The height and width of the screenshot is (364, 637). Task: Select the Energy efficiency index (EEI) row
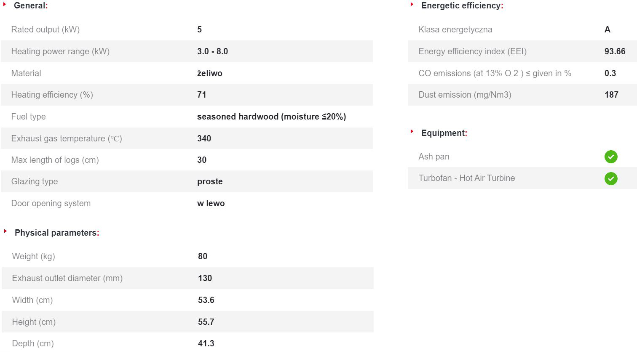tap(522, 51)
